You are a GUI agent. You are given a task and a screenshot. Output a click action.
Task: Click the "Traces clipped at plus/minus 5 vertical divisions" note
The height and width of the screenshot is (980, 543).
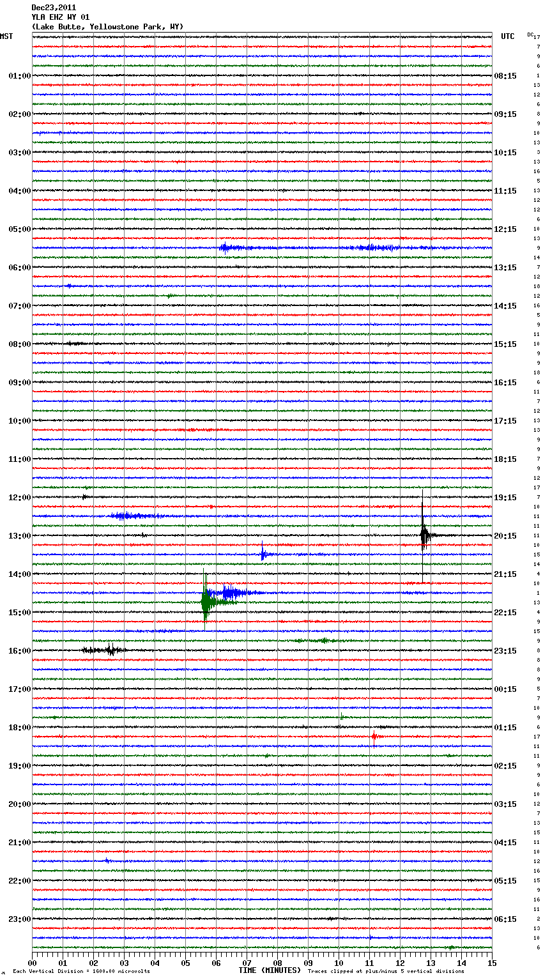coord(386,971)
